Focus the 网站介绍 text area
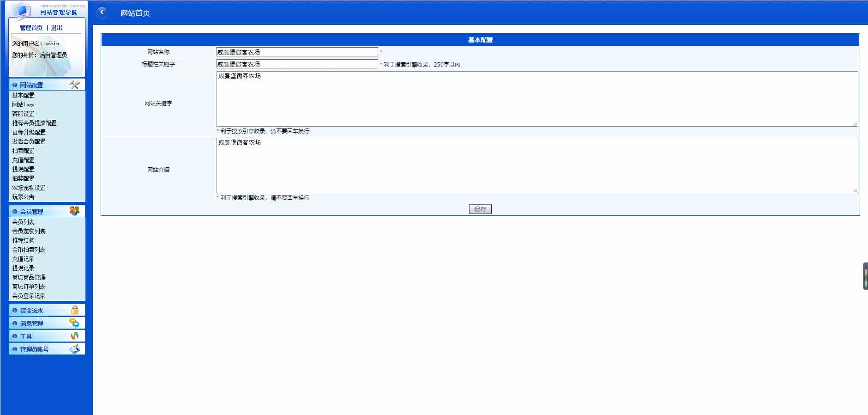868x415 pixels. click(537, 165)
